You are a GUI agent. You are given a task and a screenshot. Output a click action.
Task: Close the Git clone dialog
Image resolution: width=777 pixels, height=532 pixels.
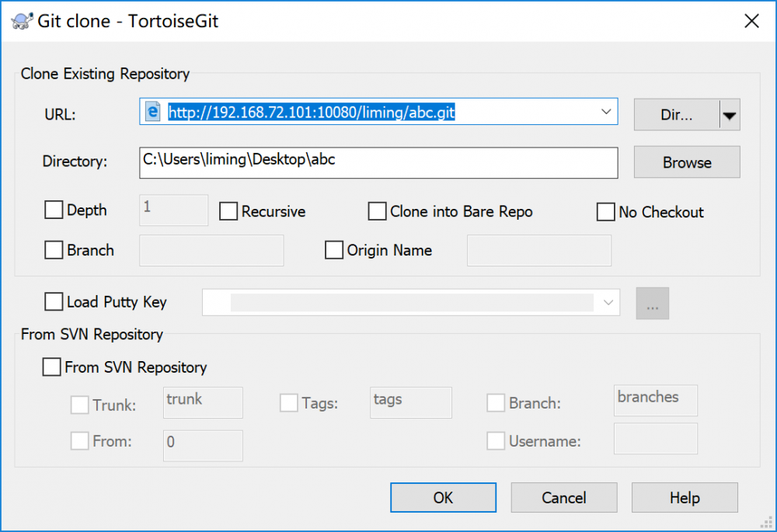click(751, 21)
